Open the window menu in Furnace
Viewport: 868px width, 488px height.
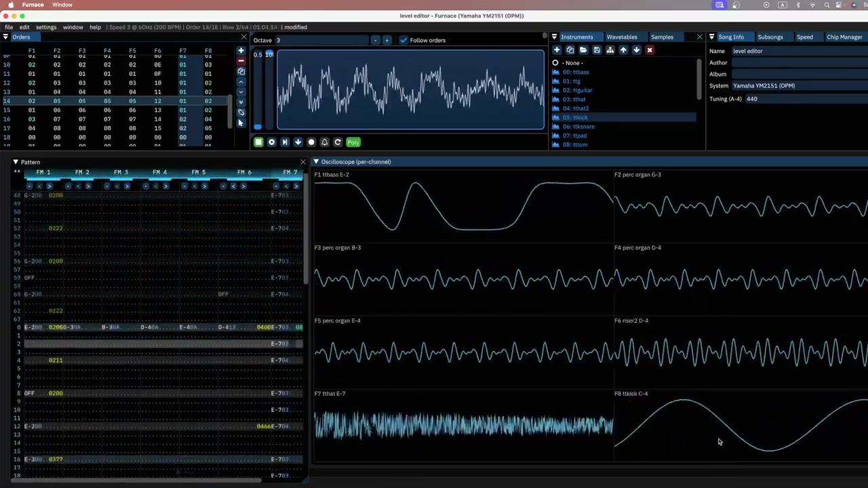coord(73,27)
